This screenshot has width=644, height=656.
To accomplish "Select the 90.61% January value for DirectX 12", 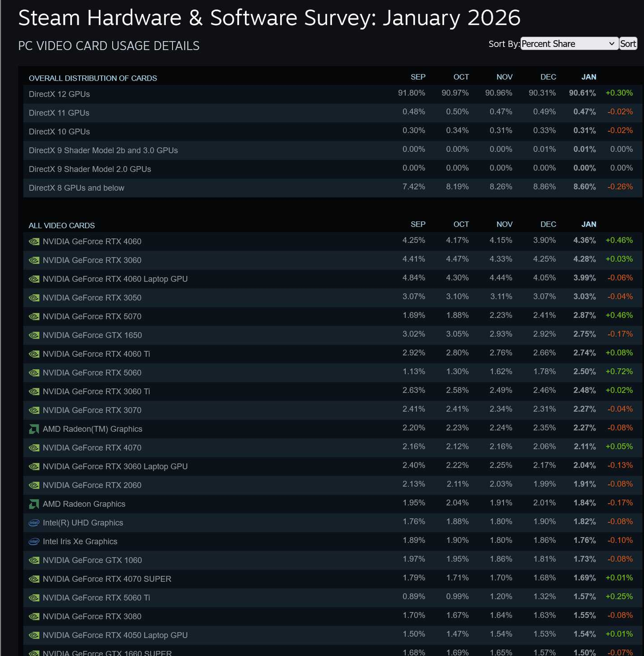I will click(x=582, y=93).
